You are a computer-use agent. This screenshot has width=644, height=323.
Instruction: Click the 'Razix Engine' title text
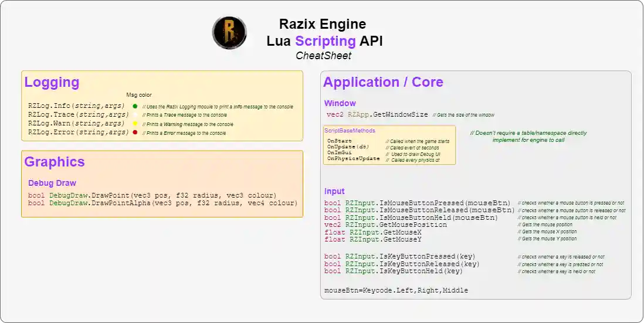pyautogui.click(x=323, y=24)
